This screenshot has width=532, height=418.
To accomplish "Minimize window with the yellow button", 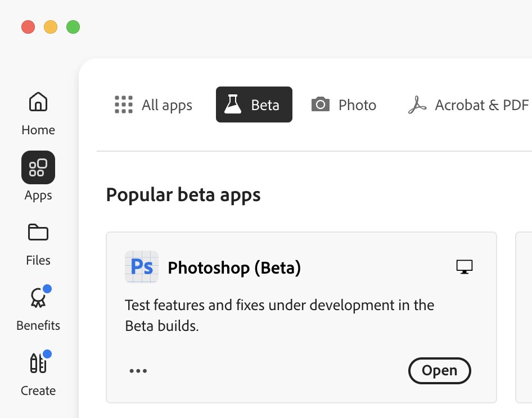I will point(51,27).
